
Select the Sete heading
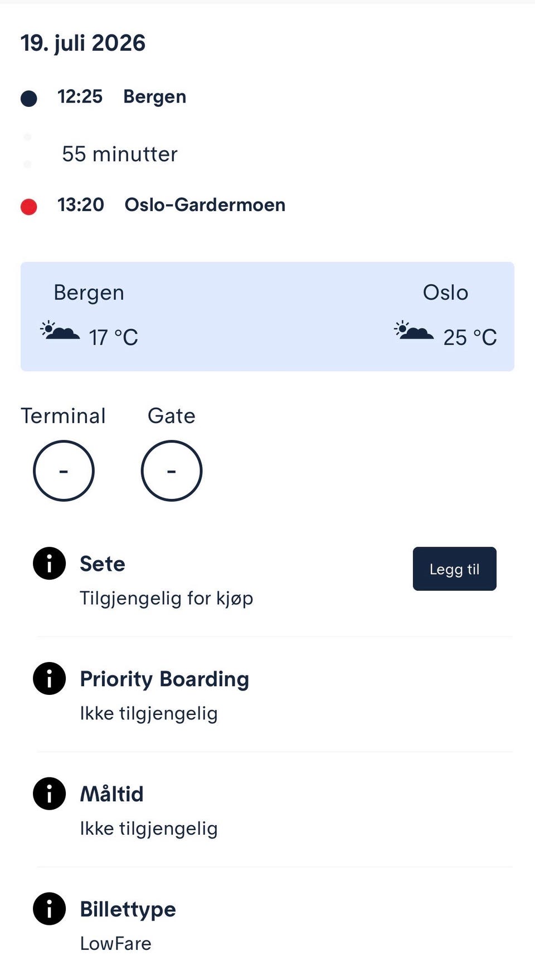tap(103, 563)
